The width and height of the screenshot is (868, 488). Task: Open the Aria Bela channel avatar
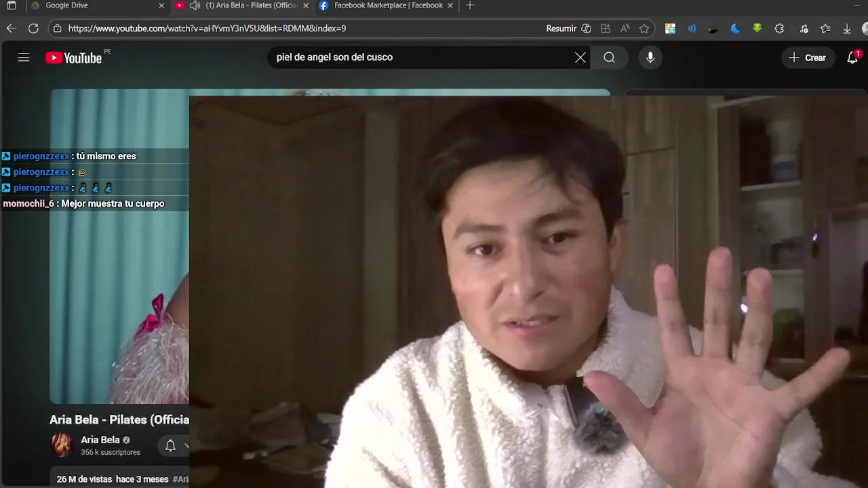click(x=63, y=445)
